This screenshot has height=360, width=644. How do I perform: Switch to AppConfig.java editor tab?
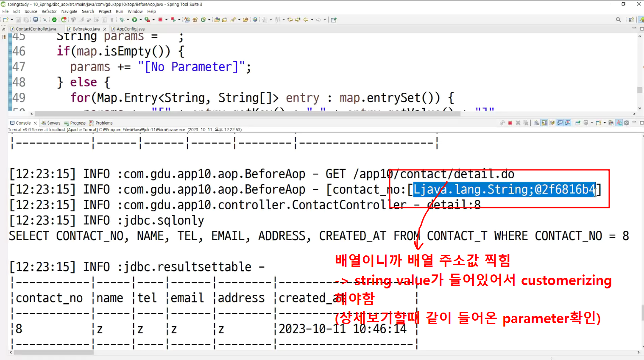click(128, 29)
